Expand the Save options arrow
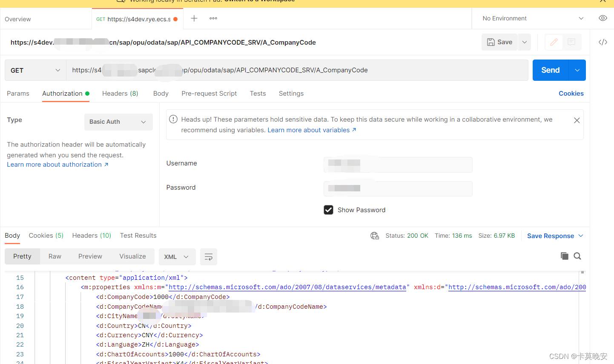The image size is (614, 364). click(525, 42)
